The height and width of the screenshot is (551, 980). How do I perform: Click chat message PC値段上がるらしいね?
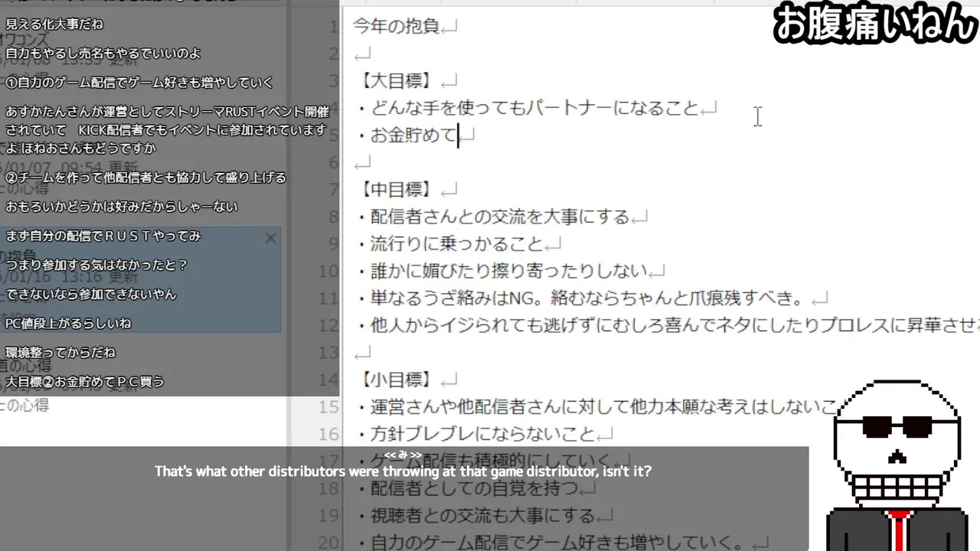pyautogui.click(x=68, y=323)
